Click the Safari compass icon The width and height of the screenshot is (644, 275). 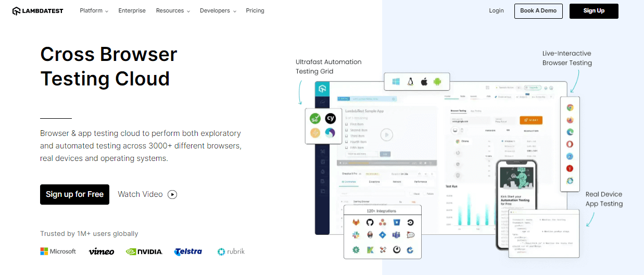click(570, 156)
